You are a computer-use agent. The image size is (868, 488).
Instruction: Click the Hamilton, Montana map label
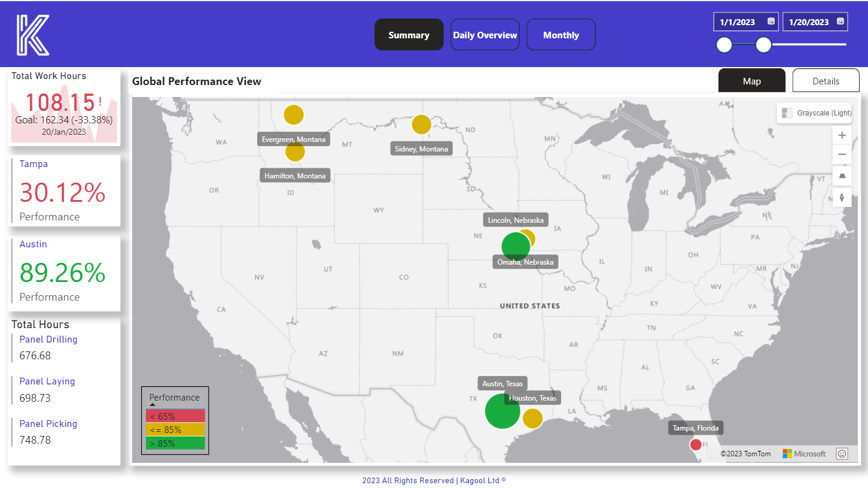[296, 175]
